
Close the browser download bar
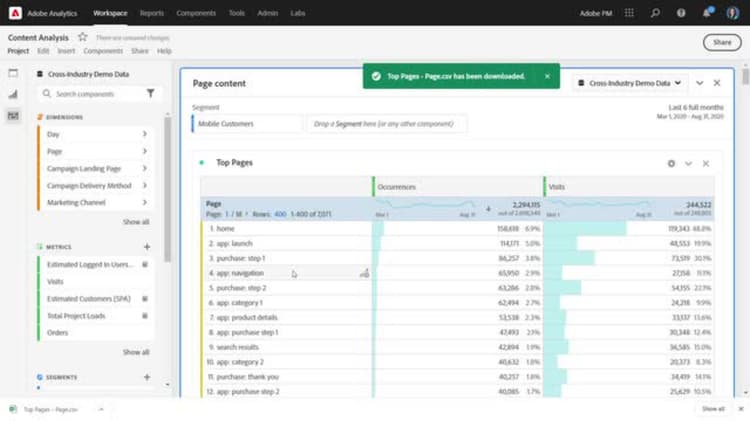click(x=741, y=409)
